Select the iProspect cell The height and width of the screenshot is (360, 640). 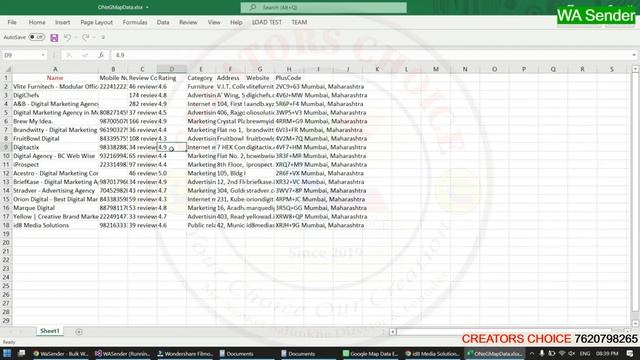click(55, 164)
